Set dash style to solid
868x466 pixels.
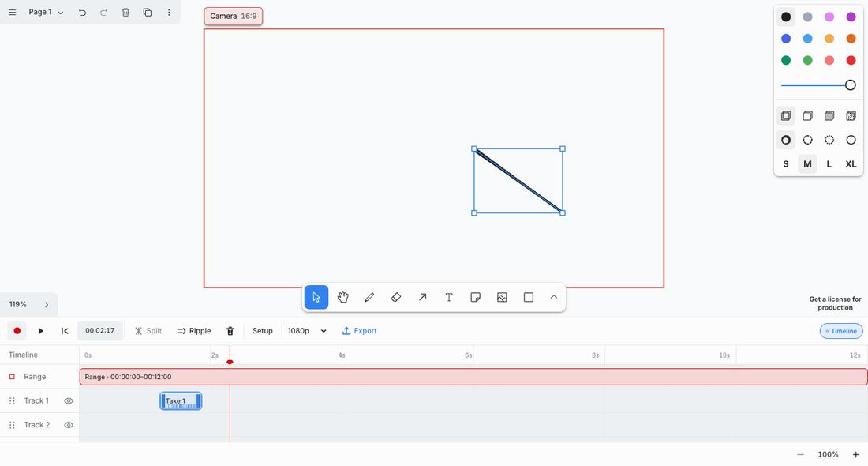point(851,140)
